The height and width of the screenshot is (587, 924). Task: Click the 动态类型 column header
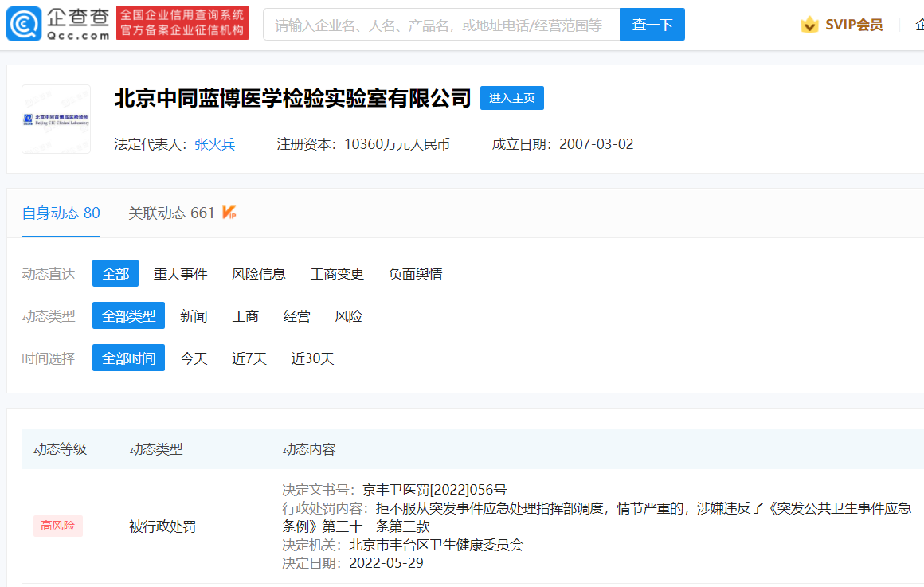pyautogui.click(x=156, y=449)
